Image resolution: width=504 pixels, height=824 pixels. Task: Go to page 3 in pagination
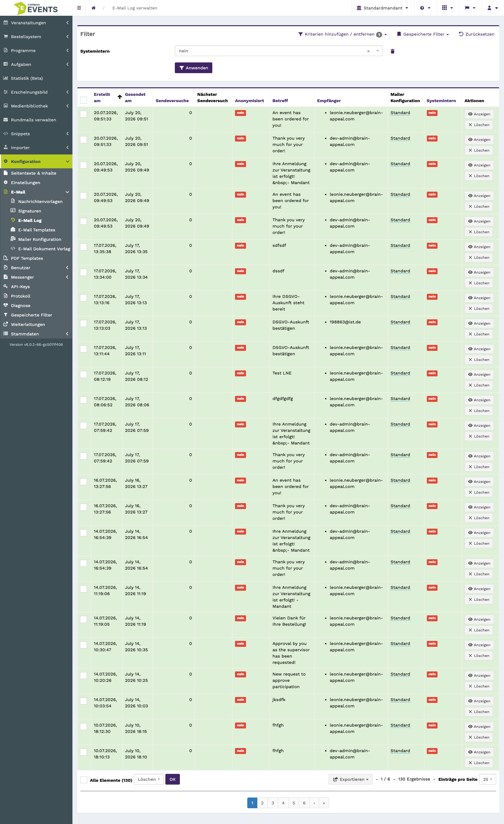[273, 803]
